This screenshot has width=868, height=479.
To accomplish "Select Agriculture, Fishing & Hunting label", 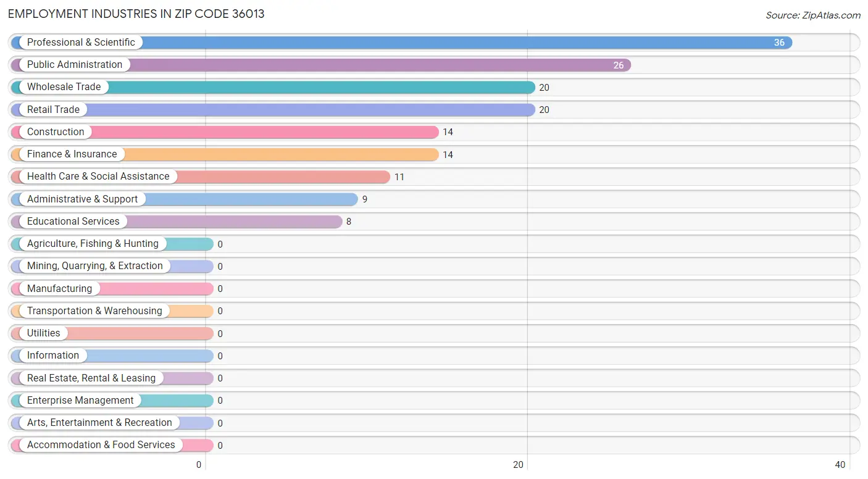I will pos(93,244).
